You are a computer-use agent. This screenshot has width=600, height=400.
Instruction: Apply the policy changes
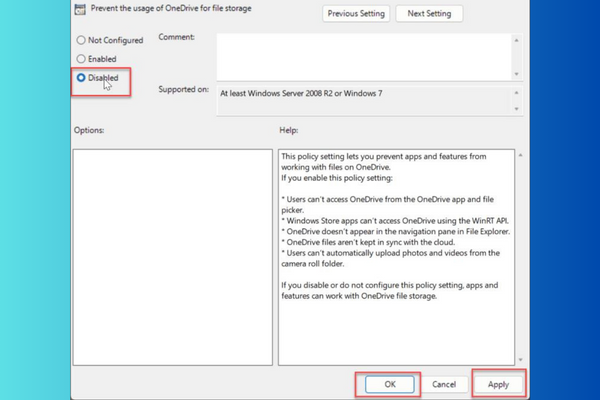tap(498, 384)
